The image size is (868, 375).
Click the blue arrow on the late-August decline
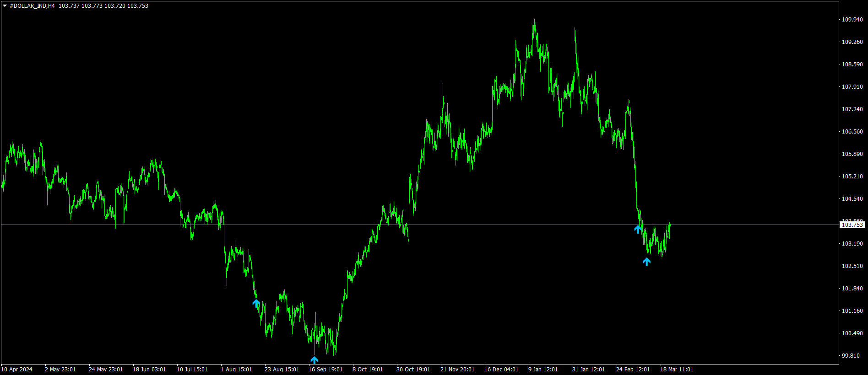coord(256,303)
